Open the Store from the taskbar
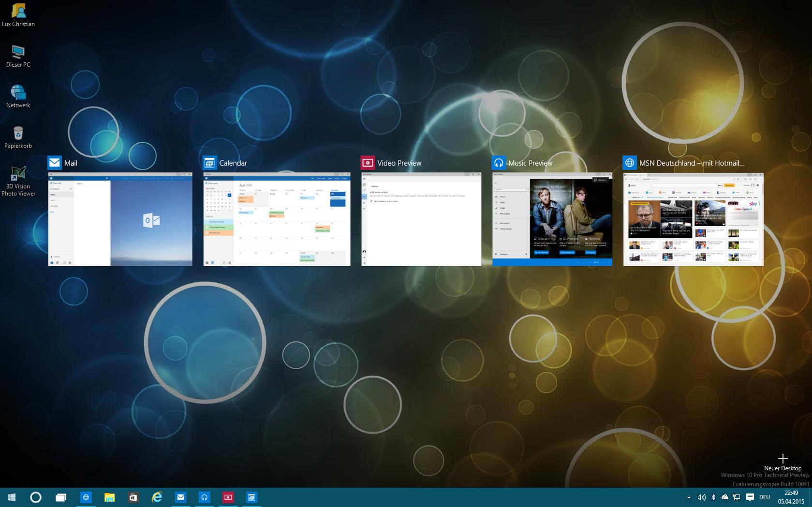This screenshot has width=812, height=507. pyautogui.click(x=133, y=497)
